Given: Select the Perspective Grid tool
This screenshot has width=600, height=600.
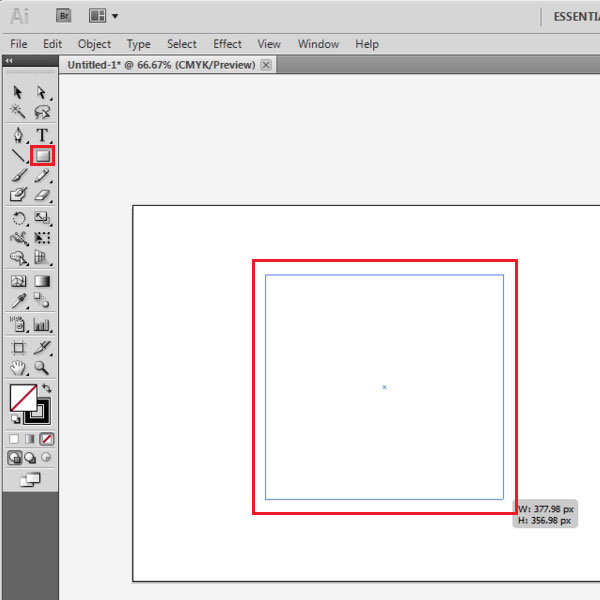Looking at the screenshot, I should tap(42, 257).
